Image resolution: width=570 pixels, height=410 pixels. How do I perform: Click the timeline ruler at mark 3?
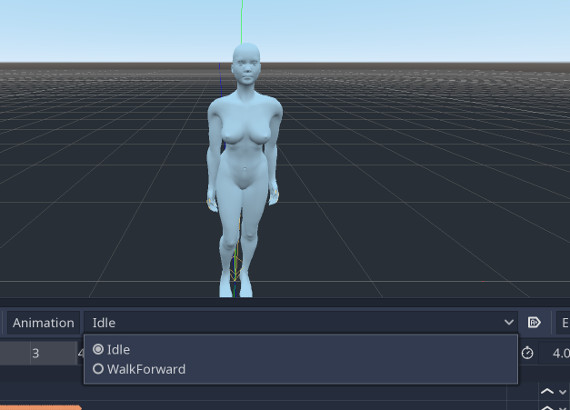point(35,353)
